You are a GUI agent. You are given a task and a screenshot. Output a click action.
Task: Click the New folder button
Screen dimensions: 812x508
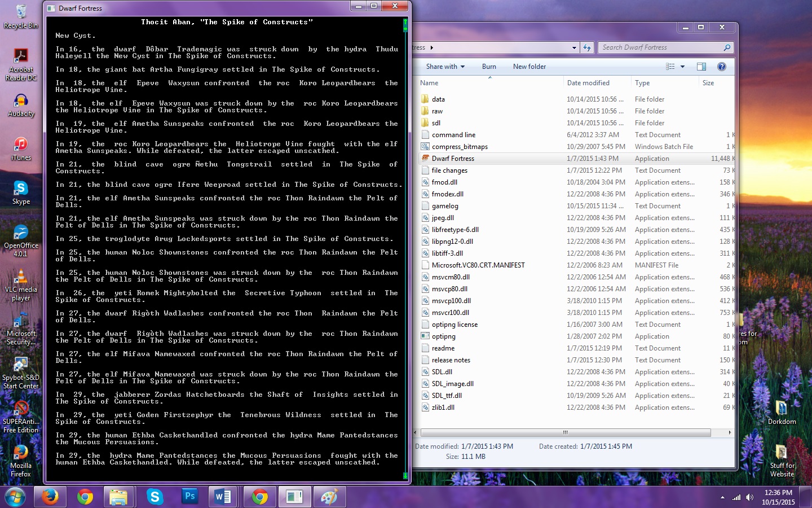(529, 67)
